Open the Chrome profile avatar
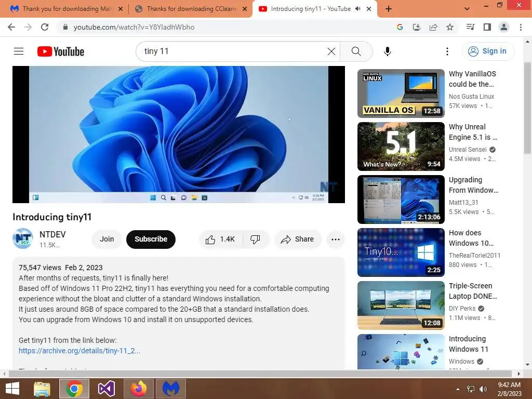Viewport: 532px width, 399px height. click(x=504, y=27)
